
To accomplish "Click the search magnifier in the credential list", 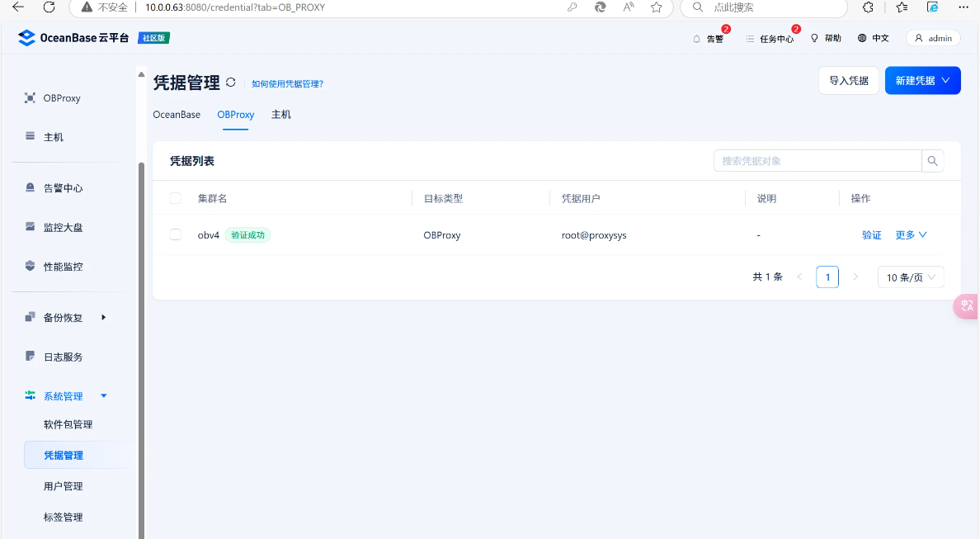I will [933, 160].
